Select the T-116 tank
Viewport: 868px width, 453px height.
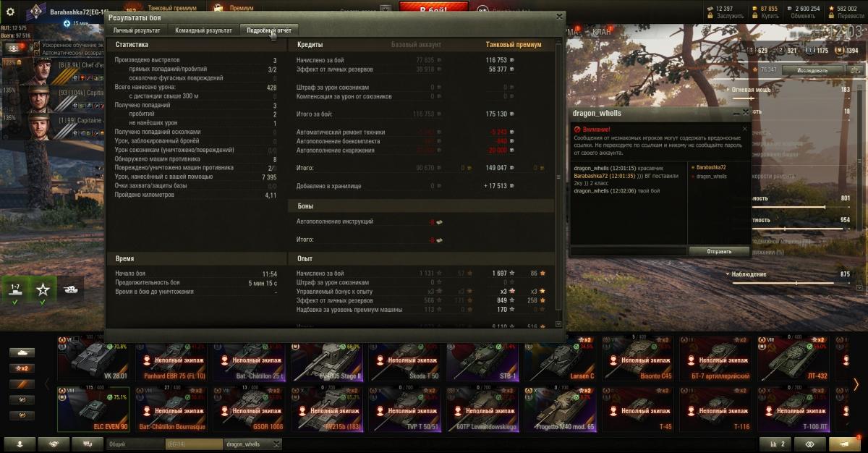click(715, 410)
